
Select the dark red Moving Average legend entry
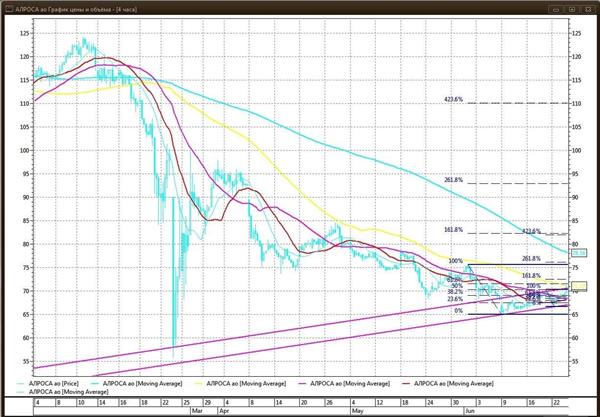[448, 383]
